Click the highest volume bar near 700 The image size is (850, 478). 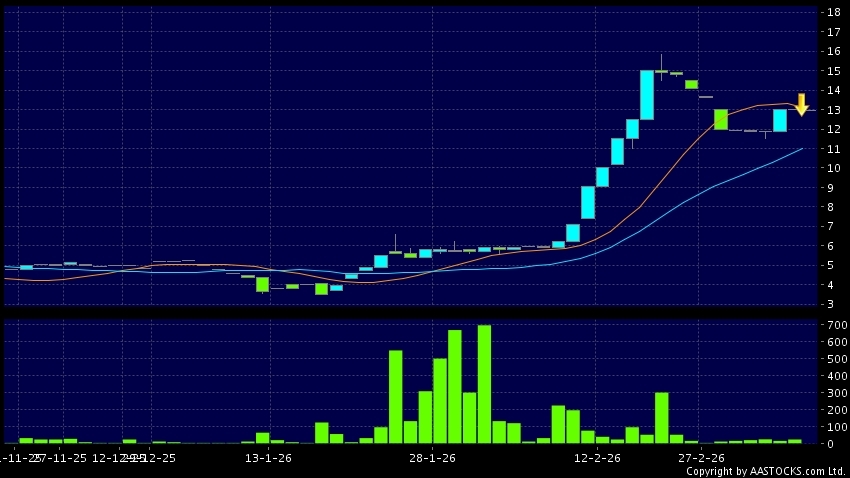484,383
